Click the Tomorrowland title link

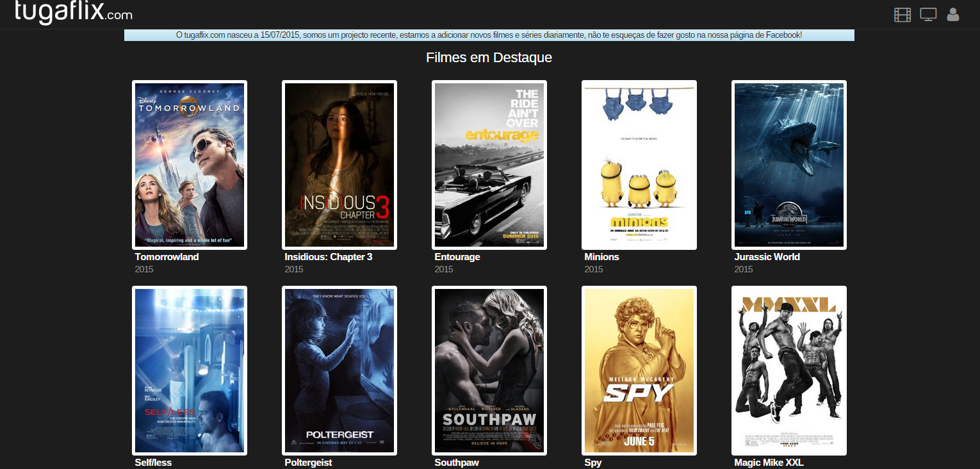click(167, 257)
